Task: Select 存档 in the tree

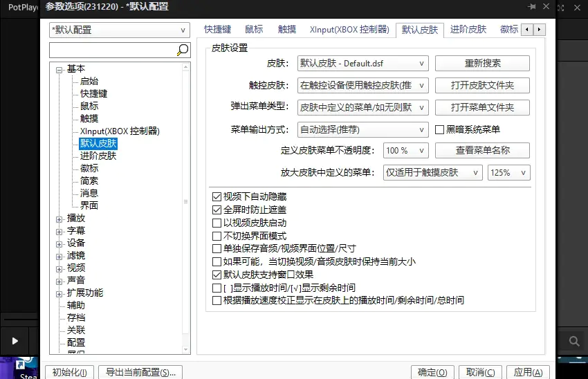Action: [x=76, y=318]
